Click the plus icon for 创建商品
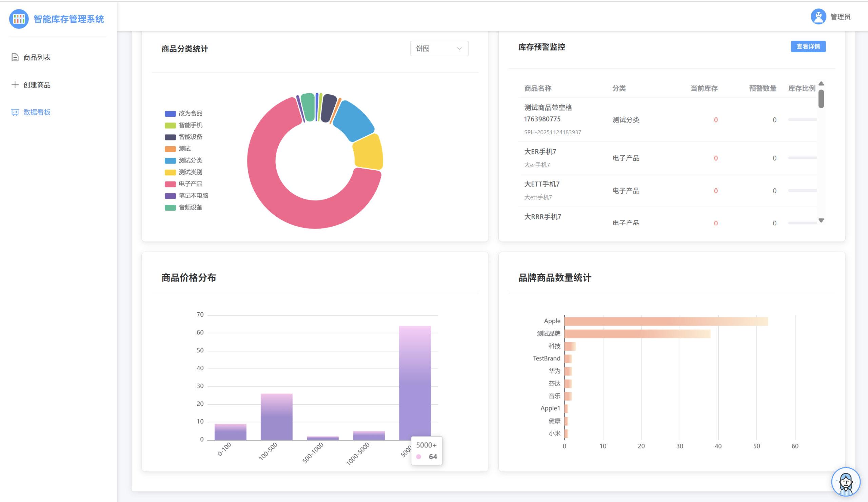The image size is (868, 502). coord(15,85)
